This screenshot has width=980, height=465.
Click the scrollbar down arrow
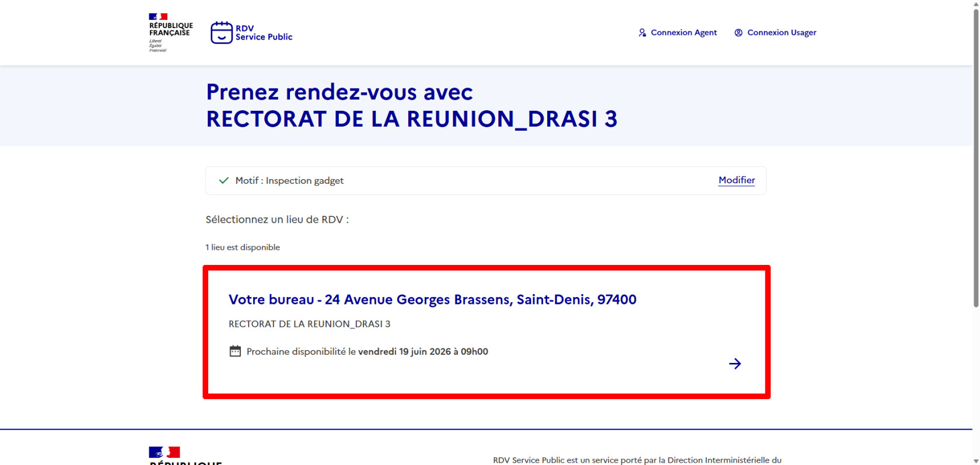976,461
